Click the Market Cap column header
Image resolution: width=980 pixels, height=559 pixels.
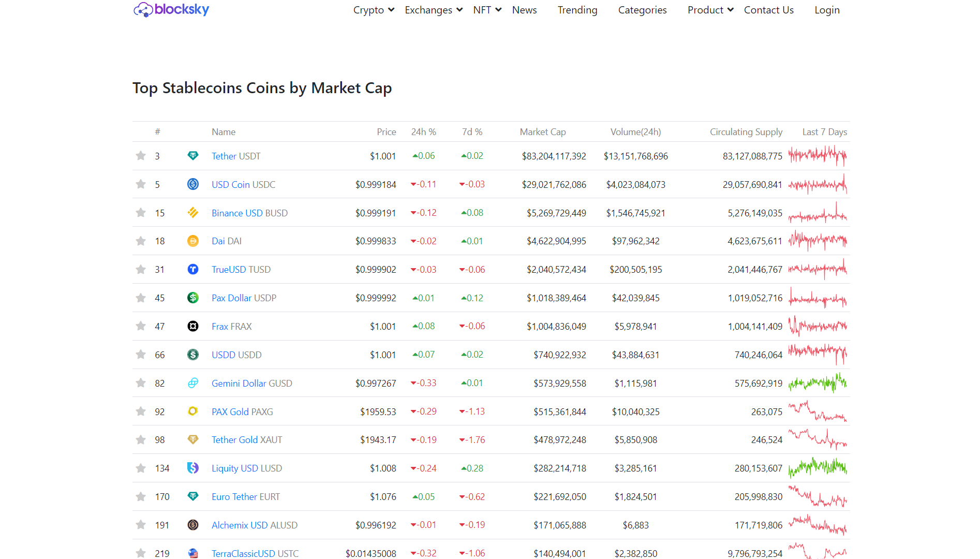click(543, 132)
